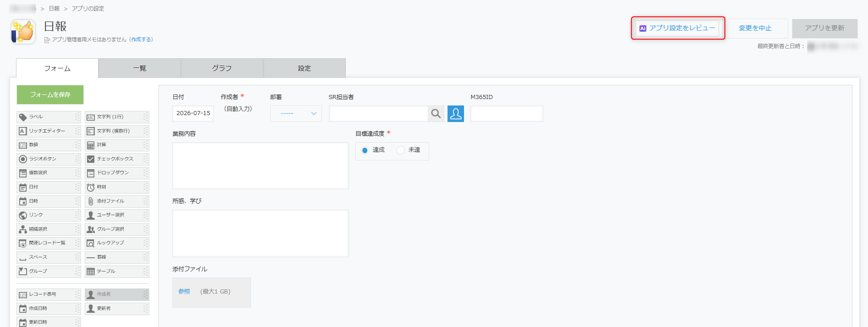Click the 変更を中止 button

[x=755, y=28]
